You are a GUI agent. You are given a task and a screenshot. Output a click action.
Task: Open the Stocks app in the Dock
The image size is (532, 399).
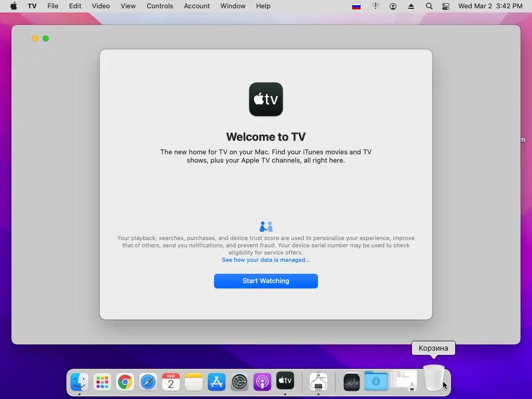coord(352,382)
